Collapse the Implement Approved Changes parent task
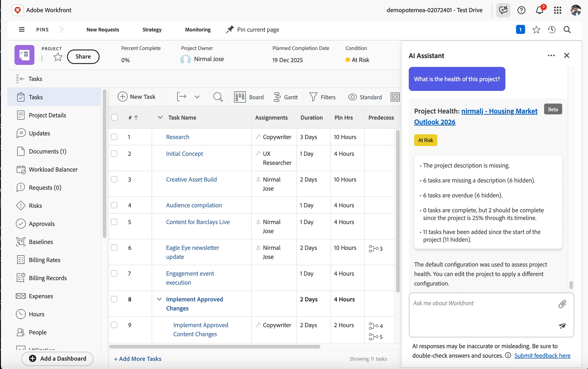This screenshot has width=588, height=369. [159, 299]
